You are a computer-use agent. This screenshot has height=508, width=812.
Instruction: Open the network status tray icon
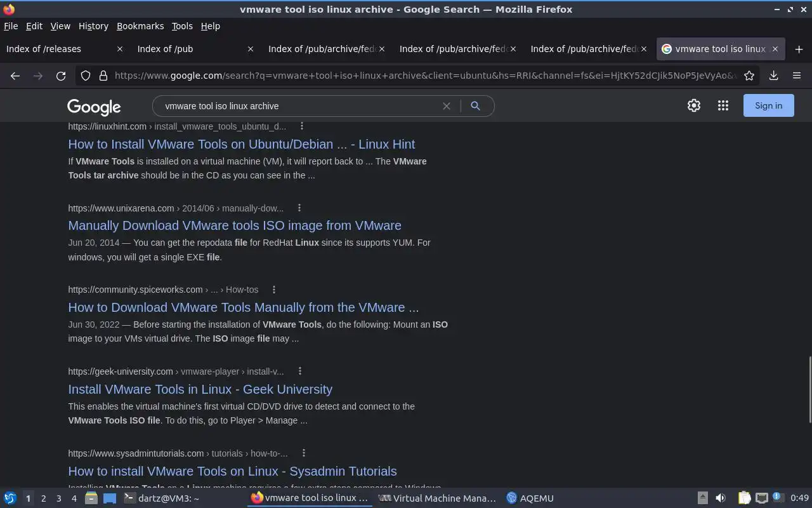762,498
